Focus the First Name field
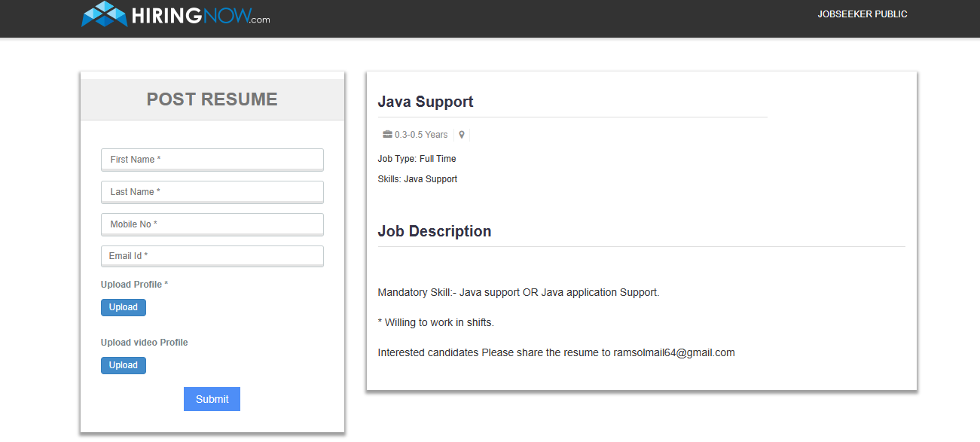Image resolution: width=980 pixels, height=442 pixels. click(212, 160)
